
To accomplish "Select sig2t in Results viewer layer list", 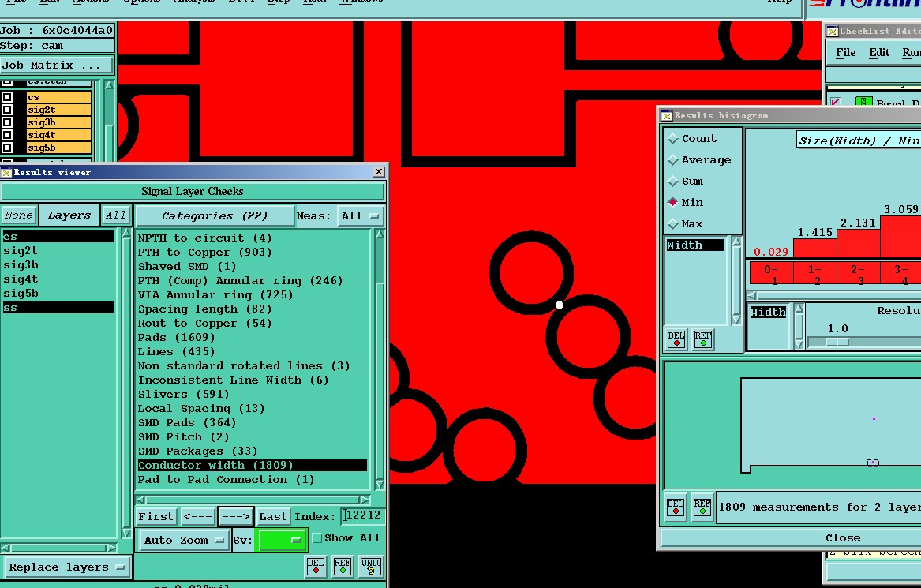I will pos(58,251).
